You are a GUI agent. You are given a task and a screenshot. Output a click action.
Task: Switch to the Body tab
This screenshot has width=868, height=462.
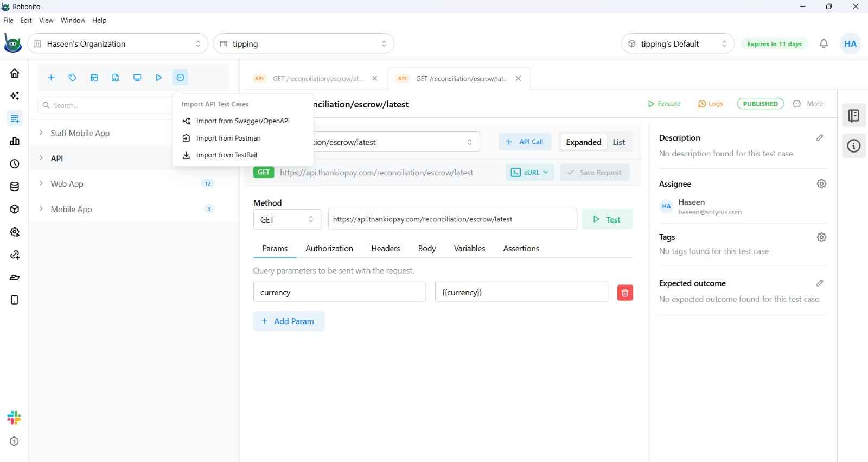(427, 249)
